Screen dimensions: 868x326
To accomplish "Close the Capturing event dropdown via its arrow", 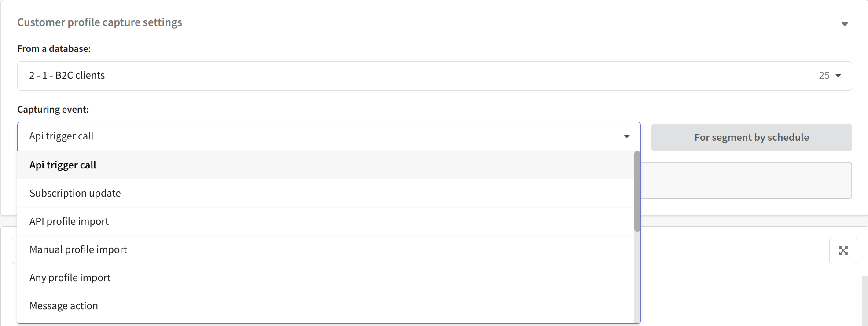I will (x=627, y=136).
